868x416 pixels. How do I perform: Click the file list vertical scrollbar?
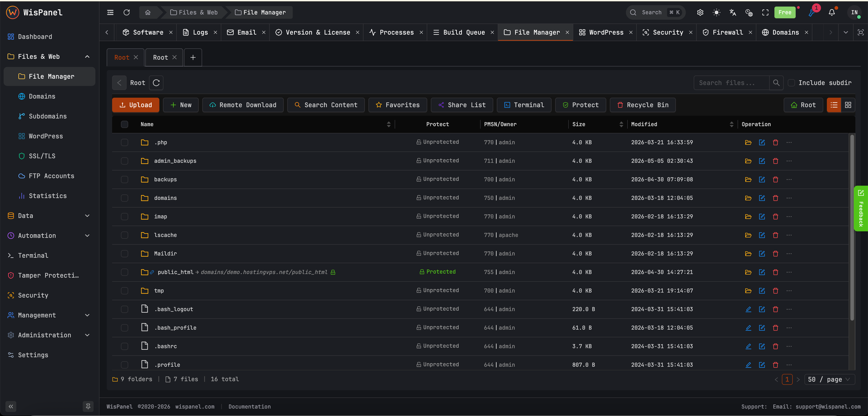tap(852, 227)
